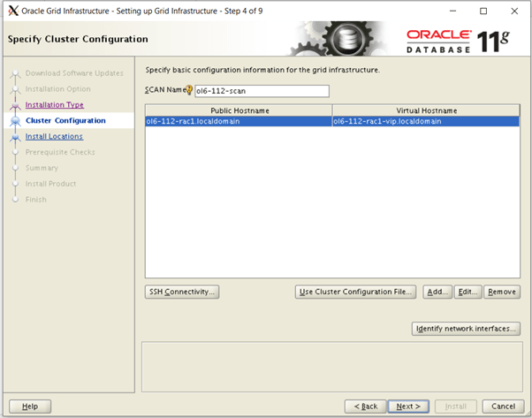Click the Virtual Hostname cell ol6-112-rac1-vip.localdomain
This screenshot has height=418, width=532.
coord(425,122)
